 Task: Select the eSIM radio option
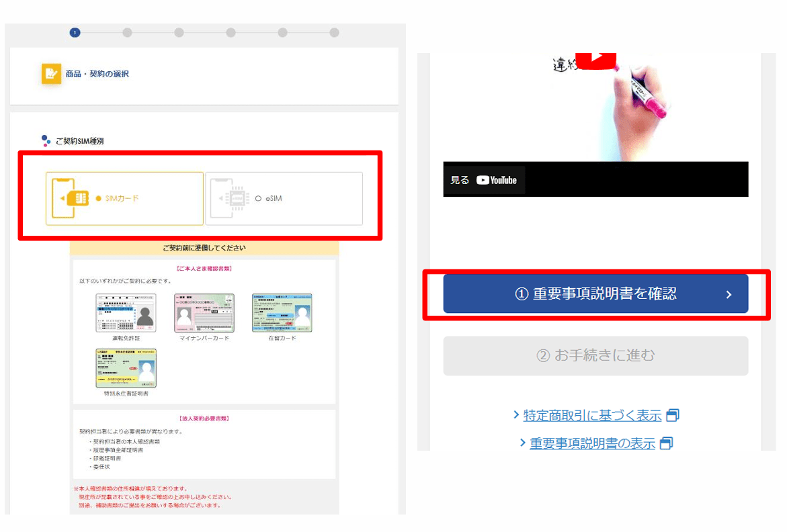click(258, 199)
